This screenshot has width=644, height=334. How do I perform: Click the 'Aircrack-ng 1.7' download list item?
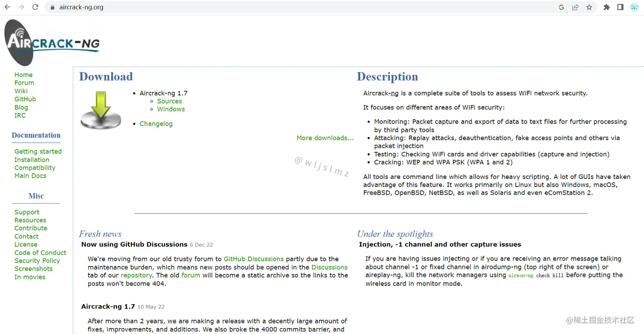(164, 93)
